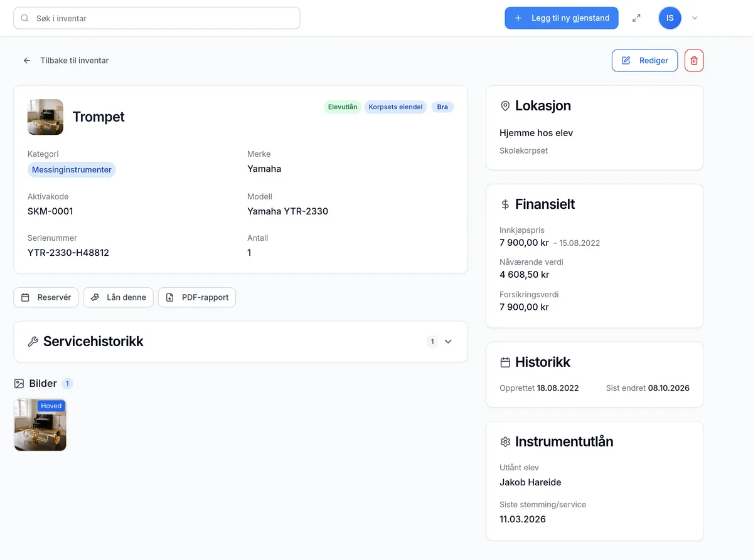Click the magnifier icon in search bar
The width and height of the screenshot is (753, 560).
tap(25, 18)
